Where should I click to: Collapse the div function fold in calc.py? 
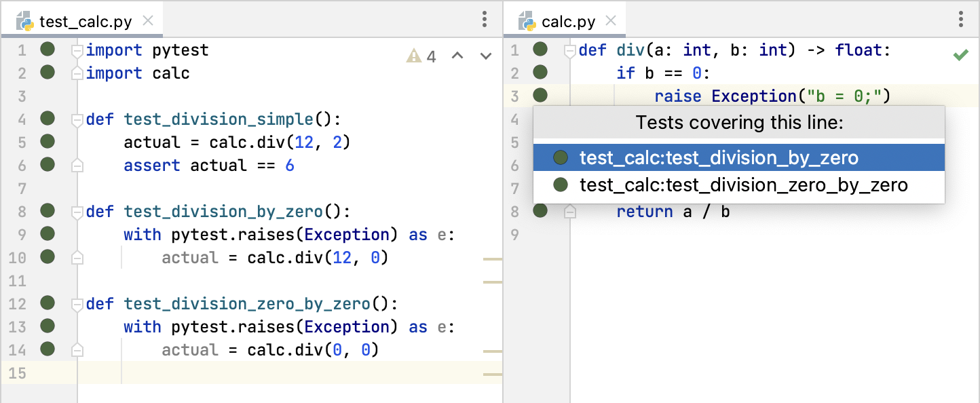[570, 50]
